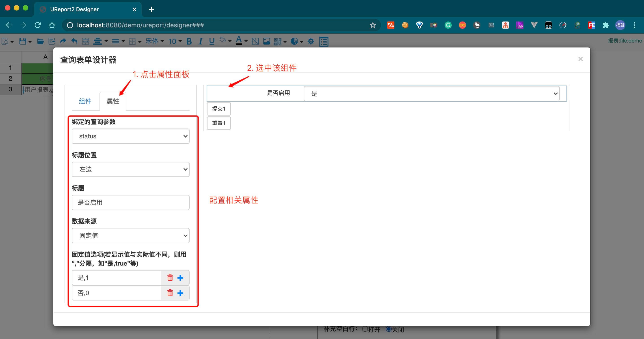The height and width of the screenshot is (339, 644).
Task: Switch to the 属性 tab
Action: [x=113, y=101]
